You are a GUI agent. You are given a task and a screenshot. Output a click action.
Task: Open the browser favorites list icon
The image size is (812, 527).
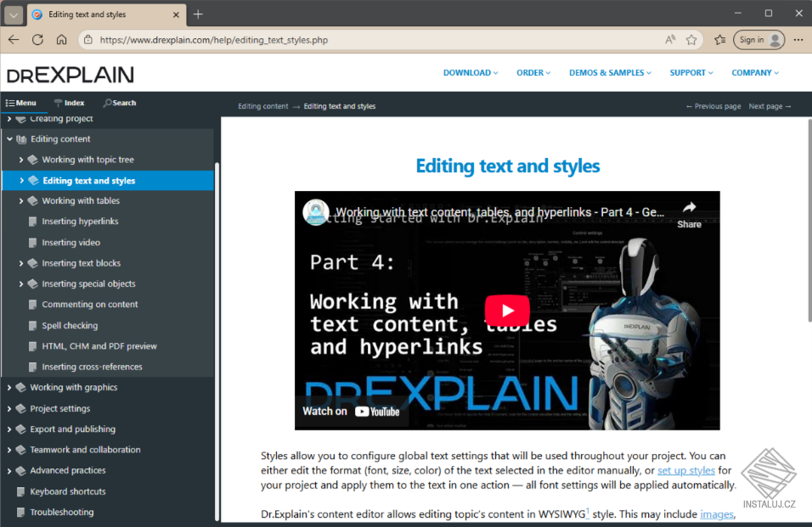coord(719,40)
